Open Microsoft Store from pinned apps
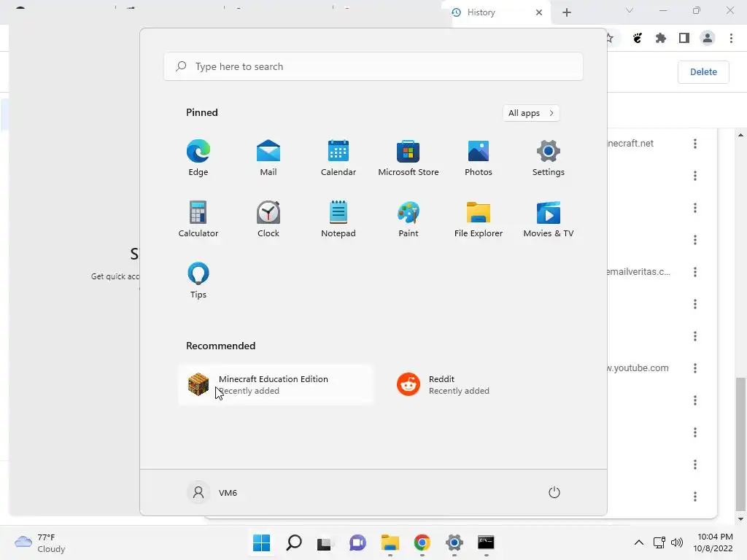Image resolution: width=747 pixels, height=560 pixels. click(x=409, y=158)
